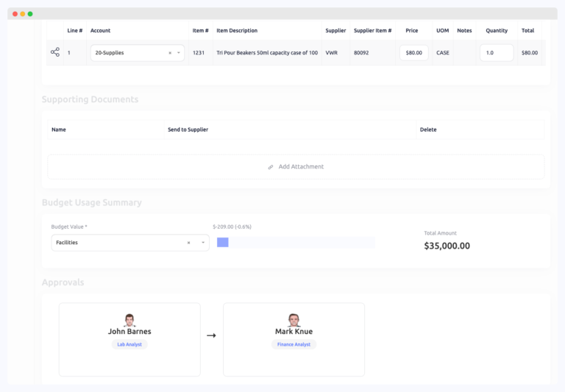Click the $-209.00 (-0.6%) usage label

click(232, 227)
